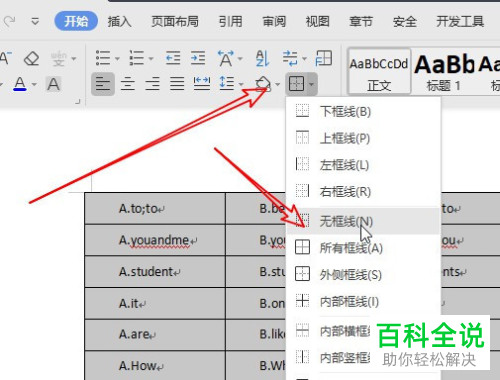Screen dimensions: 500x380
Task: Click the table cell A.How
Action: [x=155, y=366]
